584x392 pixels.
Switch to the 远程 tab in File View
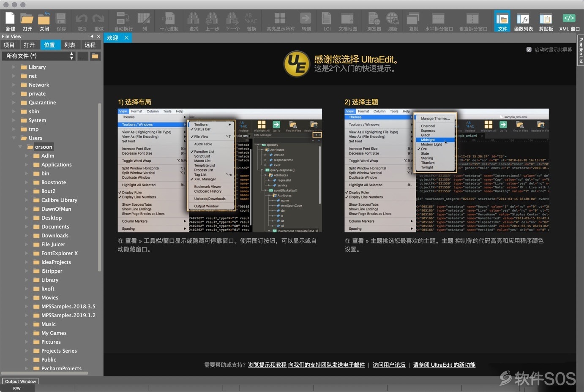tap(90, 45)
